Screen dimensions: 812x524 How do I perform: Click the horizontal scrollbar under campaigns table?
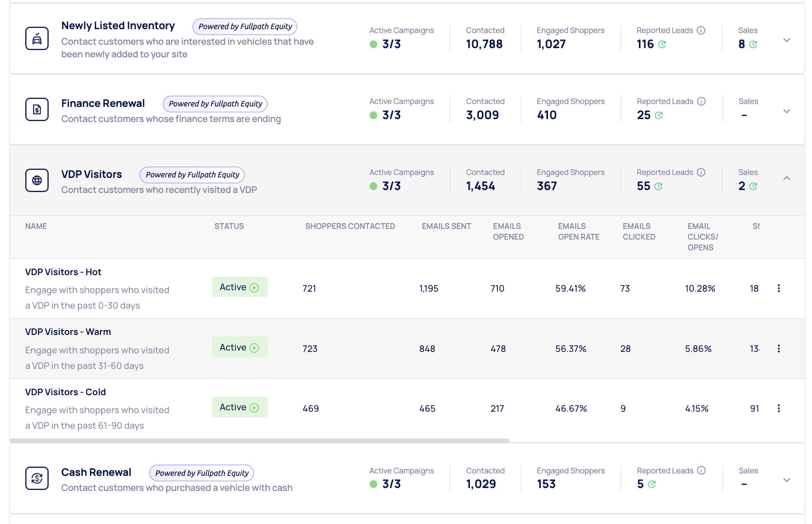coord(260,440)
